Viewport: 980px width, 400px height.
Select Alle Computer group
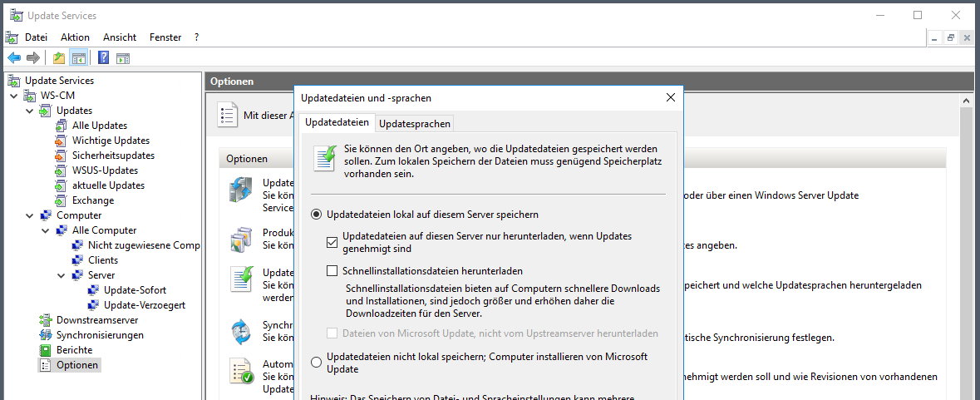(105, 230)
